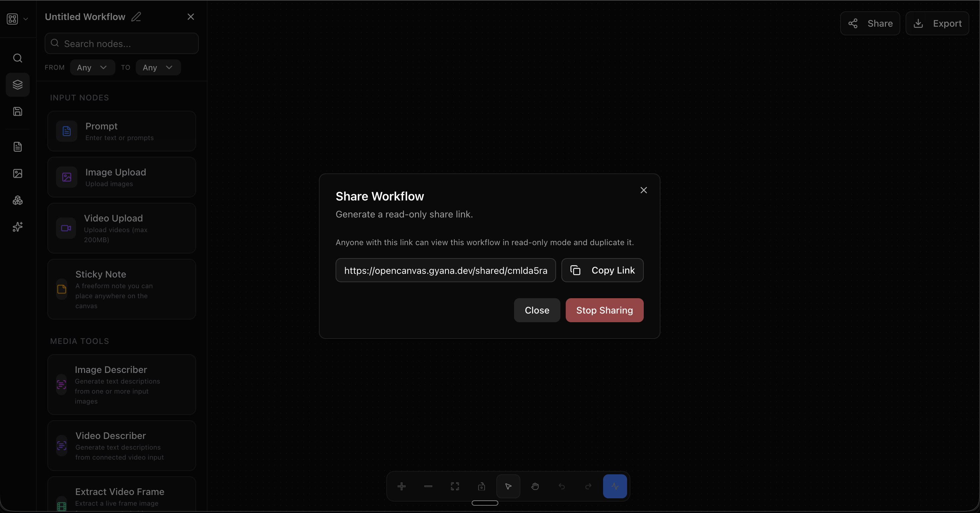Click the Share button in top bar
The width and height of the screenshot is (980, 513).
point(870,24)
